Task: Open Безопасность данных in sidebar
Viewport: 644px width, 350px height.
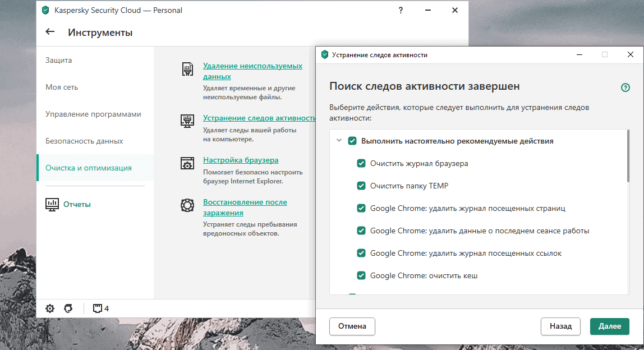Action: (x=95, y=141)
